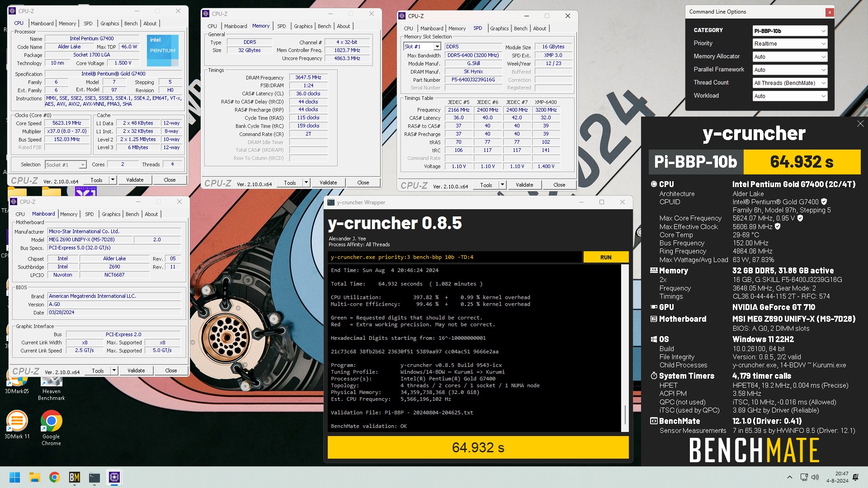Click Intel Pentium logo in CPU-Z
Viewport: 868px width, 488px height.
coord(162,50)
